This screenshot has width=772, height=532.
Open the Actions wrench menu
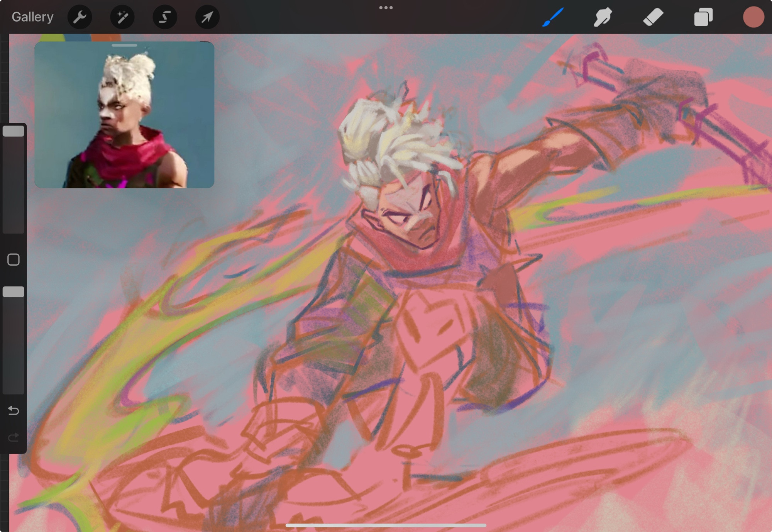coord(80,17)
